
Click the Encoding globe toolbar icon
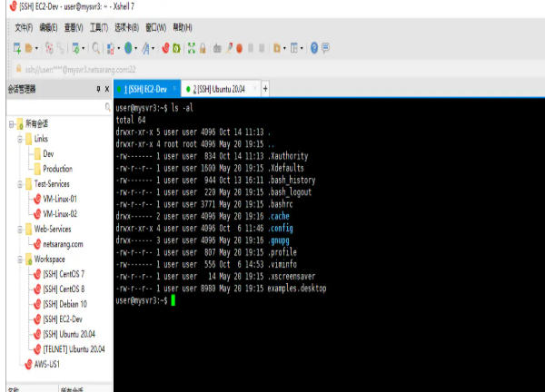click(x=128, y=48)
